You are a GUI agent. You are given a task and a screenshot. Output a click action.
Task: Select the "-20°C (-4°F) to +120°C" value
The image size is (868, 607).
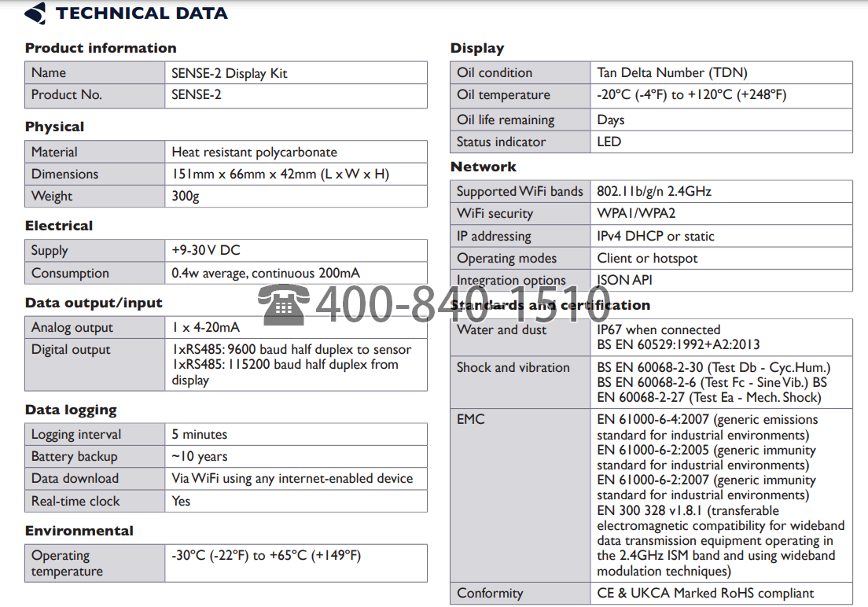(691, 94)
